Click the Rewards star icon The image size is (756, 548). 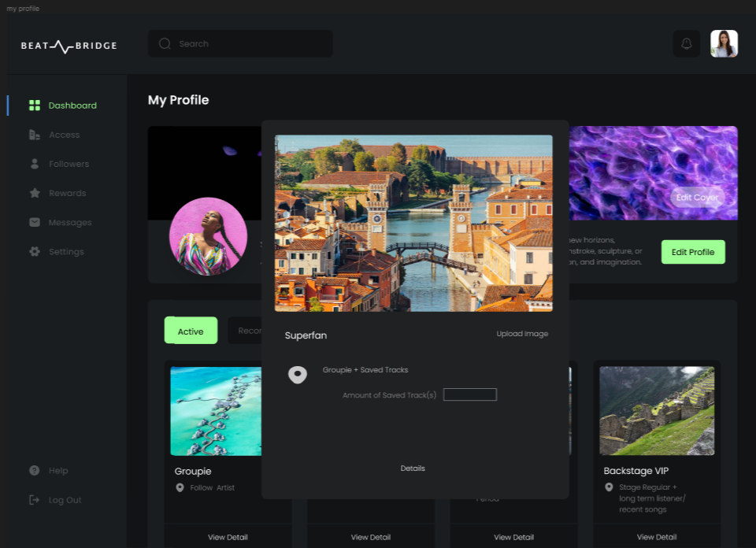[x=34, y=193]
